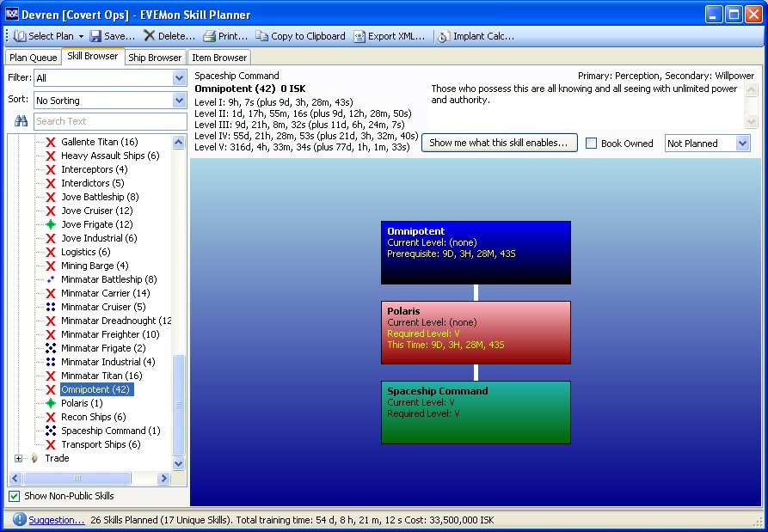The height and width of the screenshot is (532, 768).
Task: Click red X icon beside Jove Battleship
Action: tap(51, 197)
